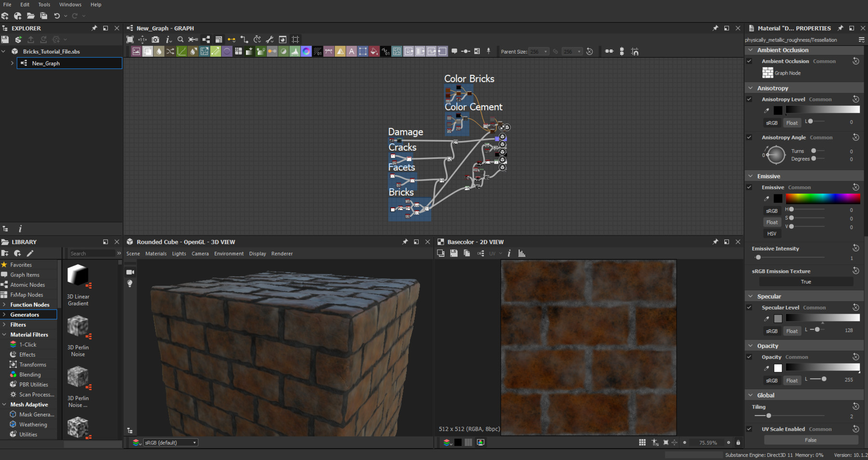868x460 pixels.
Task: Click the Float button under Specular Level
Action: tap(791, 331)
